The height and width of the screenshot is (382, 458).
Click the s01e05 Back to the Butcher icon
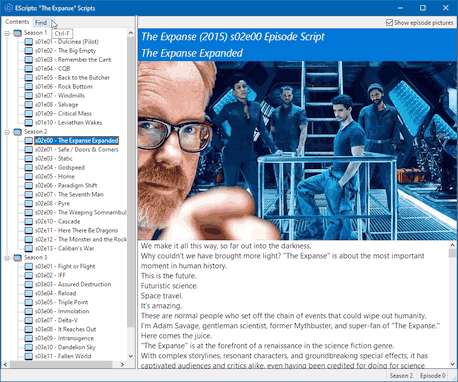[x=29, y=78]
